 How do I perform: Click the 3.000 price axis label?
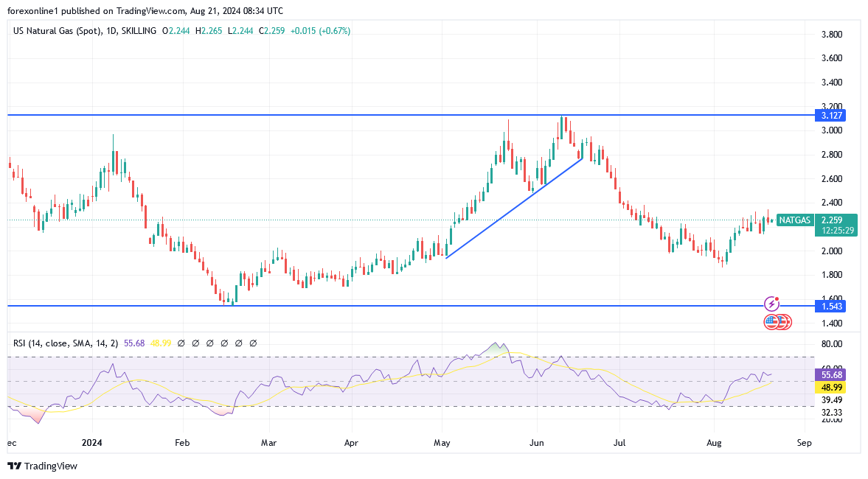coord(831,130)
